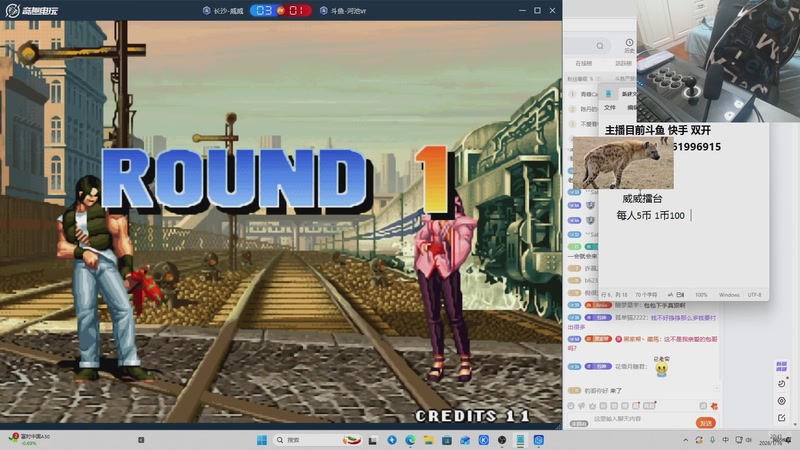Switch to Notepad via its taskbar icon

coord(520,440)
